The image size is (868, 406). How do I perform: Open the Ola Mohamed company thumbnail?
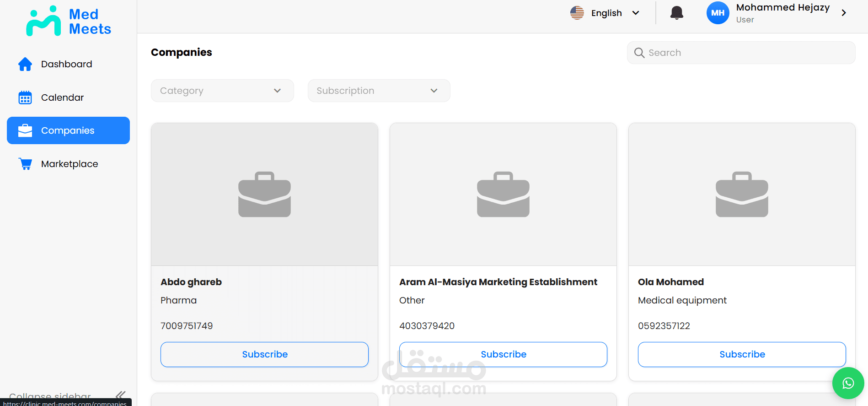click(x=742, y=194)
